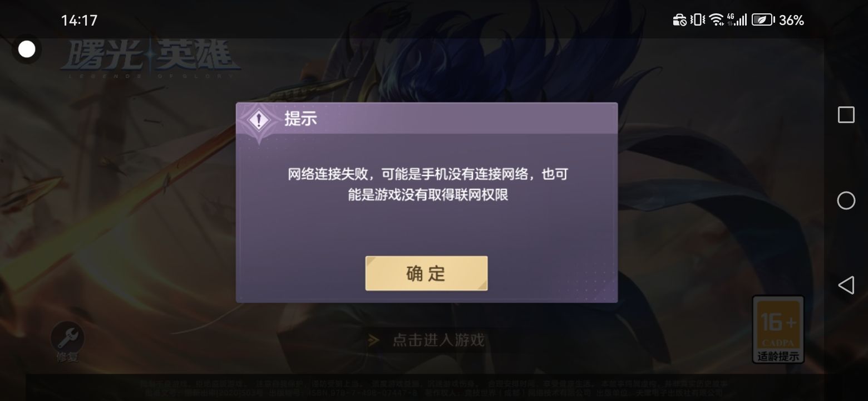Viewport: 868px width, 401px height.
Task: Click the warning exclamation icon in dialog header
Action: tap(258, 120)
